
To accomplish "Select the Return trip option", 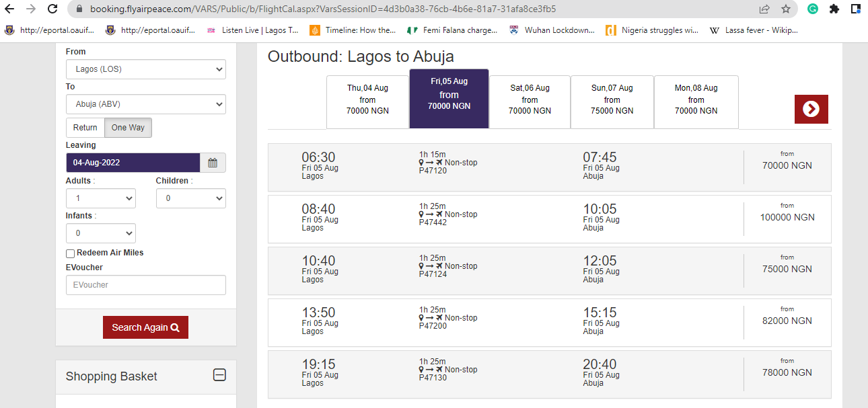I will (x=85, y=128).
